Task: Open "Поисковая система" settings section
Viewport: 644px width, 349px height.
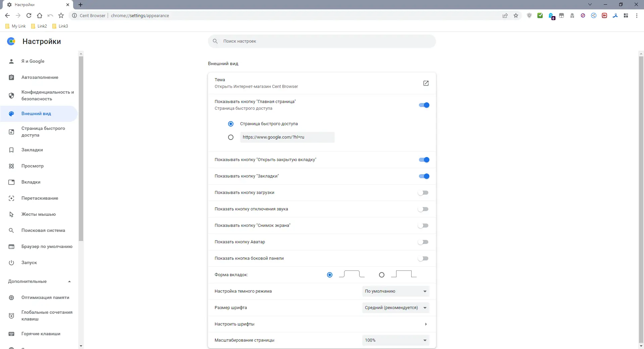Action: [43, 231]
